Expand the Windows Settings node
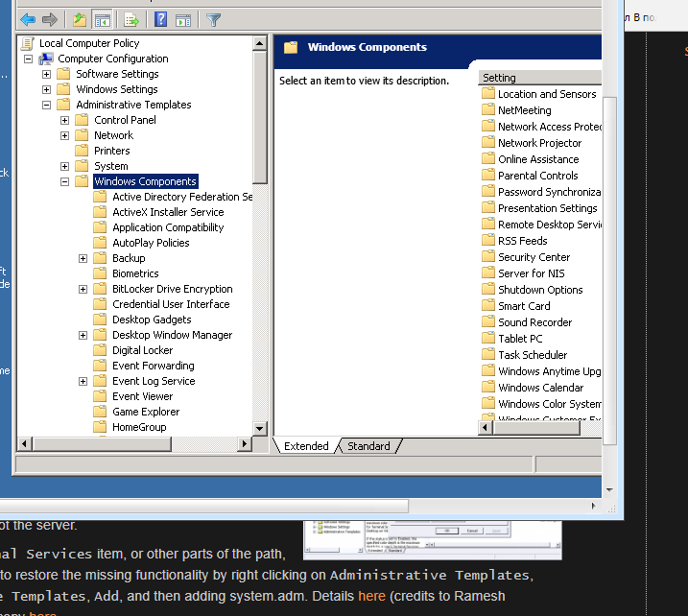688x616 pixels. click(46, 89)
